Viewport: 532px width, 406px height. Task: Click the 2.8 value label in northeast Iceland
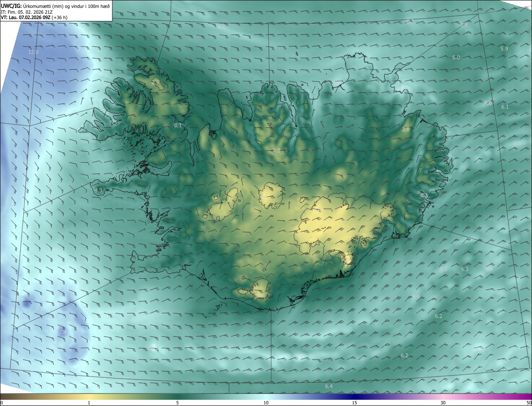point(406,130)
